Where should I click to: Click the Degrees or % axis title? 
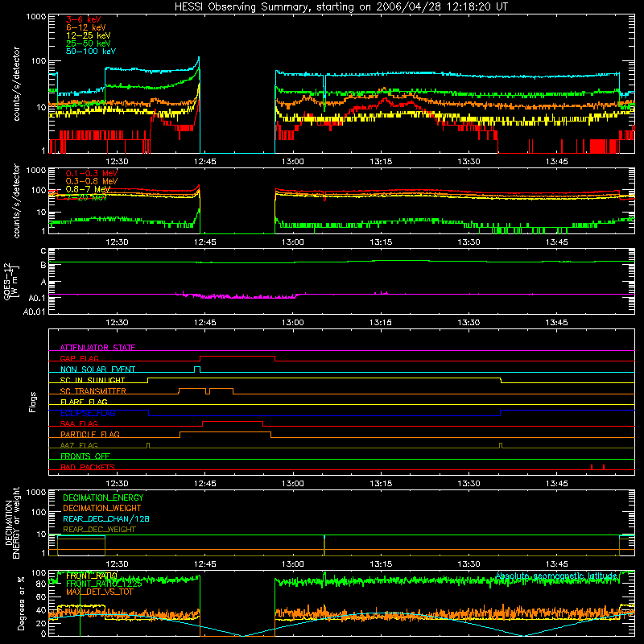pyautogui.click(x=21, y=603)
